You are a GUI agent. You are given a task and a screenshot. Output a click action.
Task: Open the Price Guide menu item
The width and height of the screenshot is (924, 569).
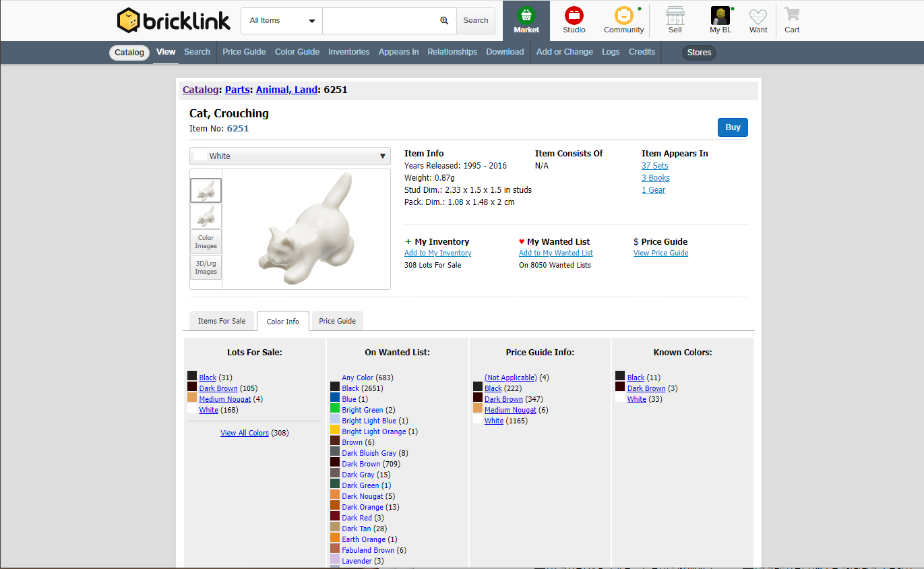click(244, 52)
